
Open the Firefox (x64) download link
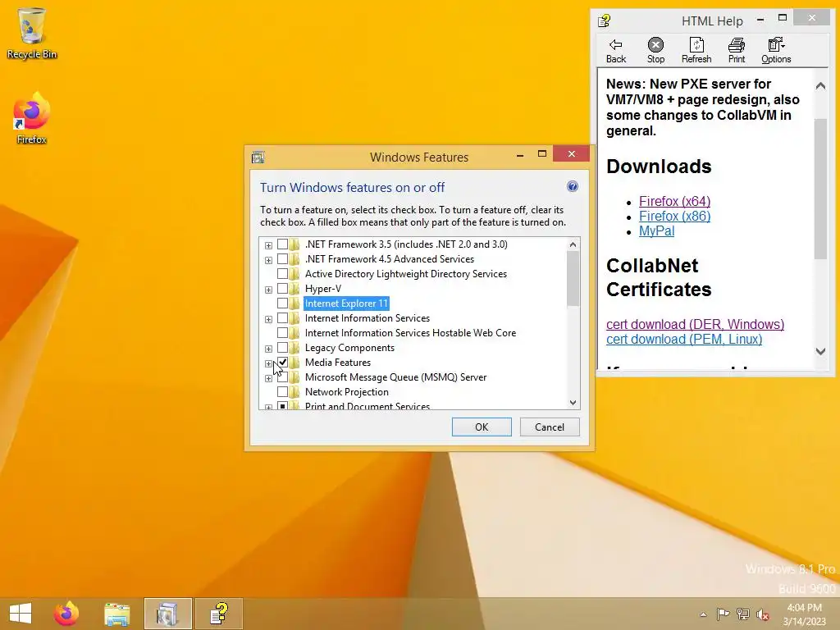pos(674,202)
